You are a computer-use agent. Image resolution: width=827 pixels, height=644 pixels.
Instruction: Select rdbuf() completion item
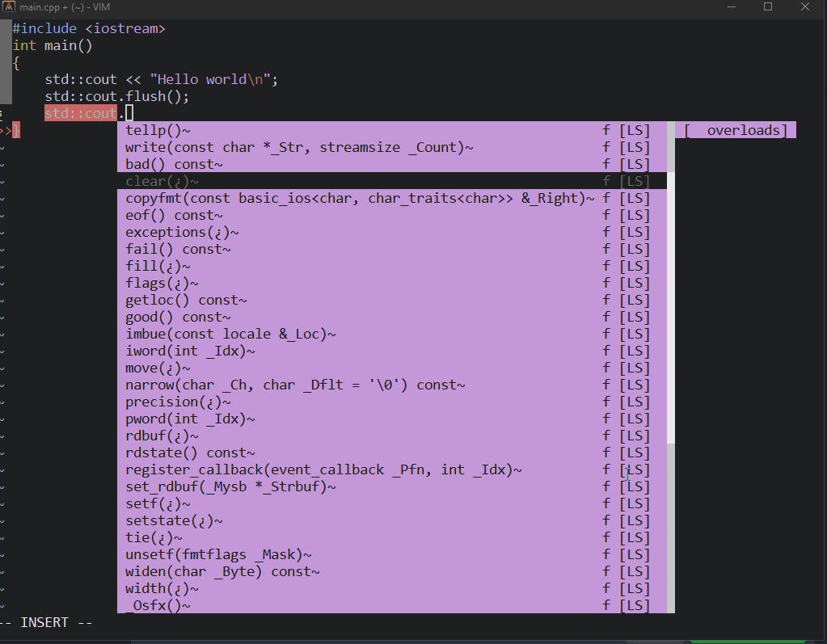[392, 436]
